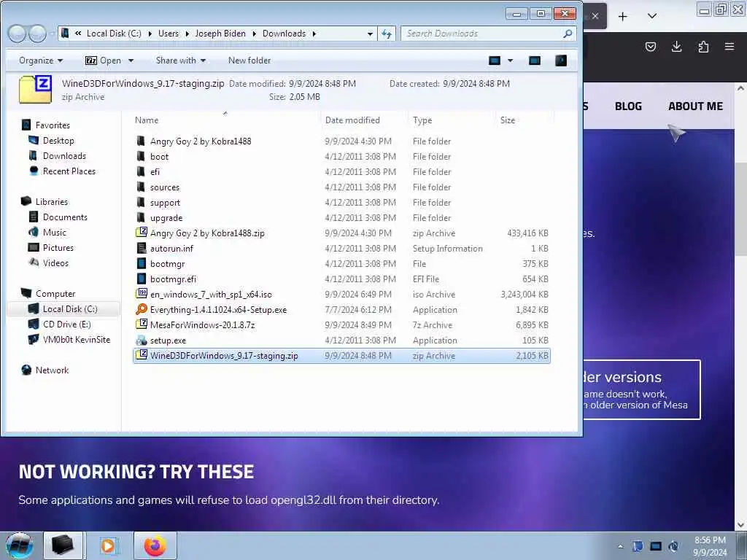Open Firefox downloads arrow icon
747x560 pixels.
point(676,47)
